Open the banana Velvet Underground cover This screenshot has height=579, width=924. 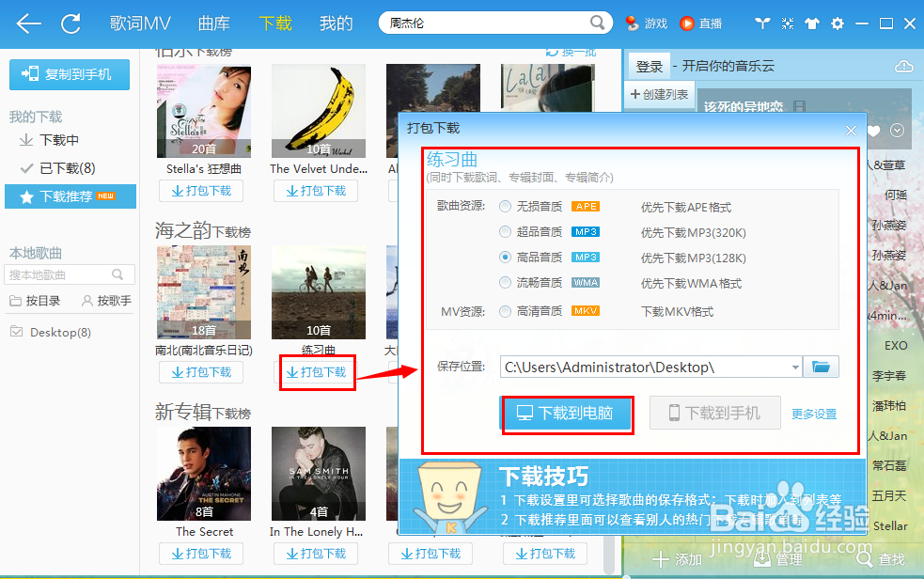(x=319, y=111)
